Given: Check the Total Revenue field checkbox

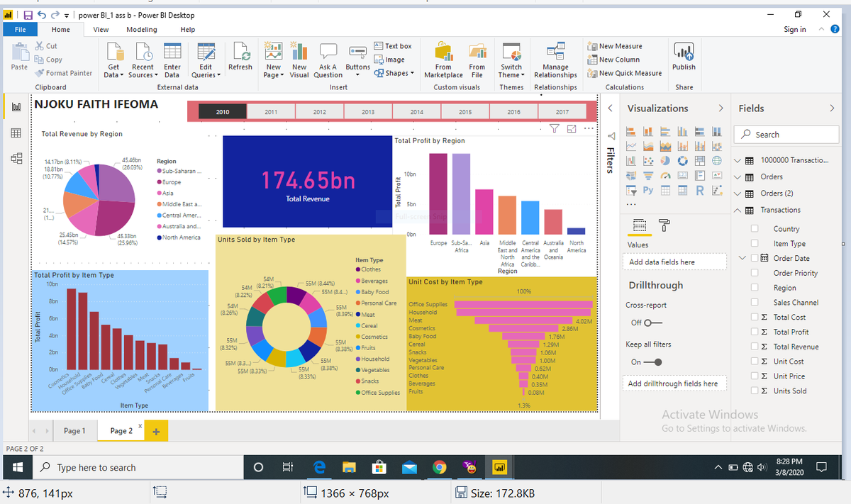Looking at the screenshot, I should (755, 347).
